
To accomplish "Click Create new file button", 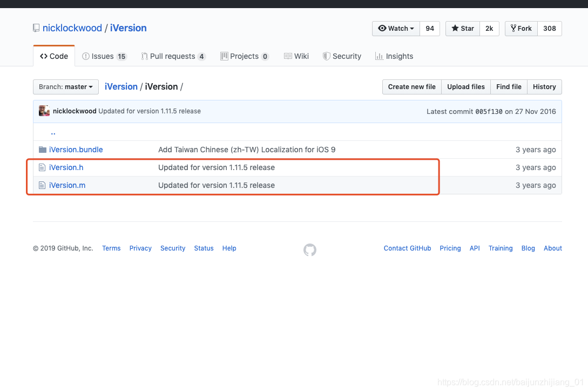I will click(x=412, y=87).
